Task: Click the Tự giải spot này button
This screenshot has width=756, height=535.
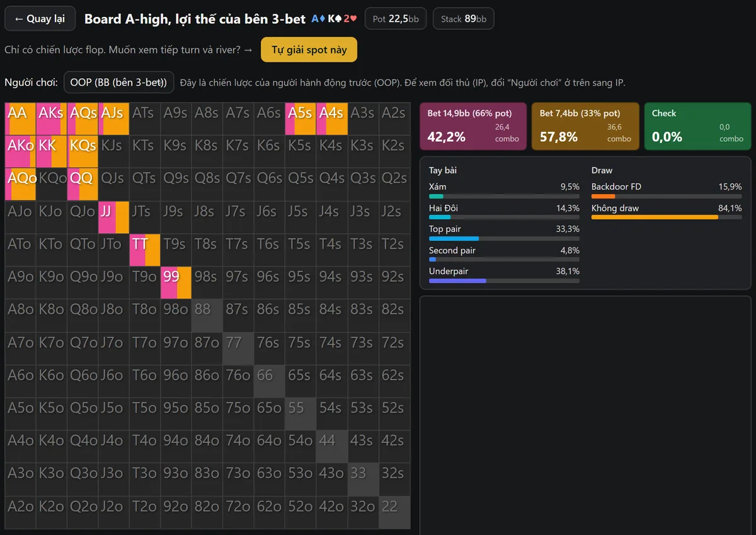Action: [309, 50]
